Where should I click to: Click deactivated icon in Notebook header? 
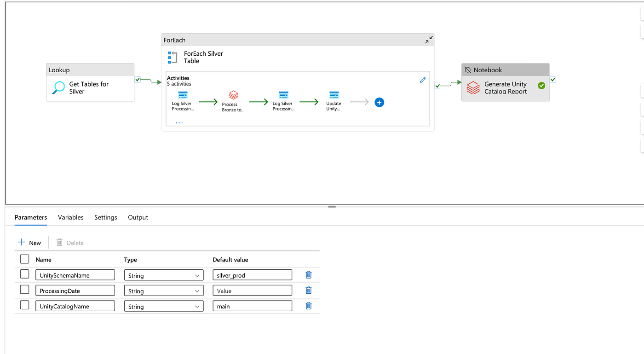[x=468, y=70]
